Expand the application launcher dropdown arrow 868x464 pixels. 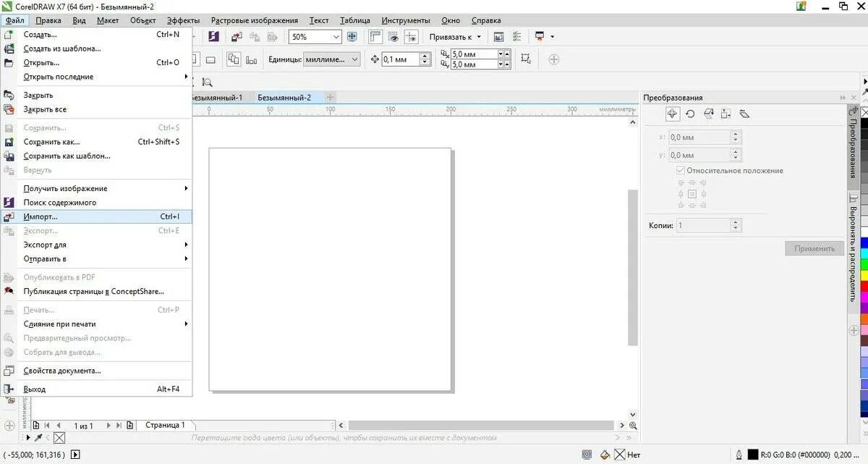tap(552, 37)
